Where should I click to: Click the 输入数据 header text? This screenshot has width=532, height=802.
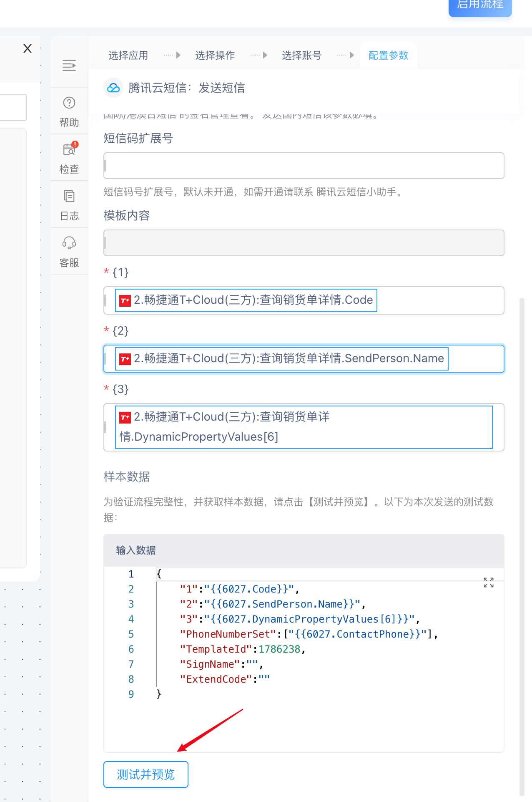pos(136,550)
